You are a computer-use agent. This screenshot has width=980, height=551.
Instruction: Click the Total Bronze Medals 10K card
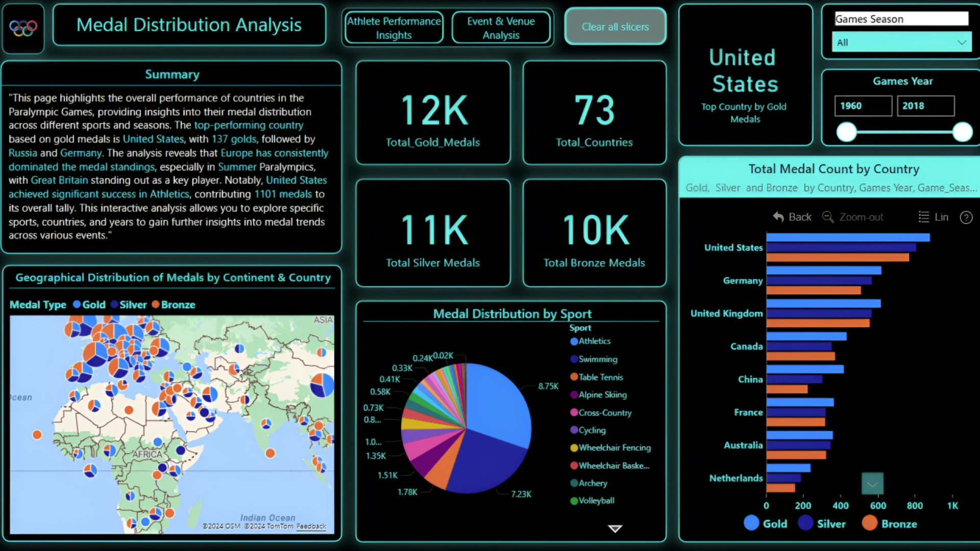pos(594,233)
